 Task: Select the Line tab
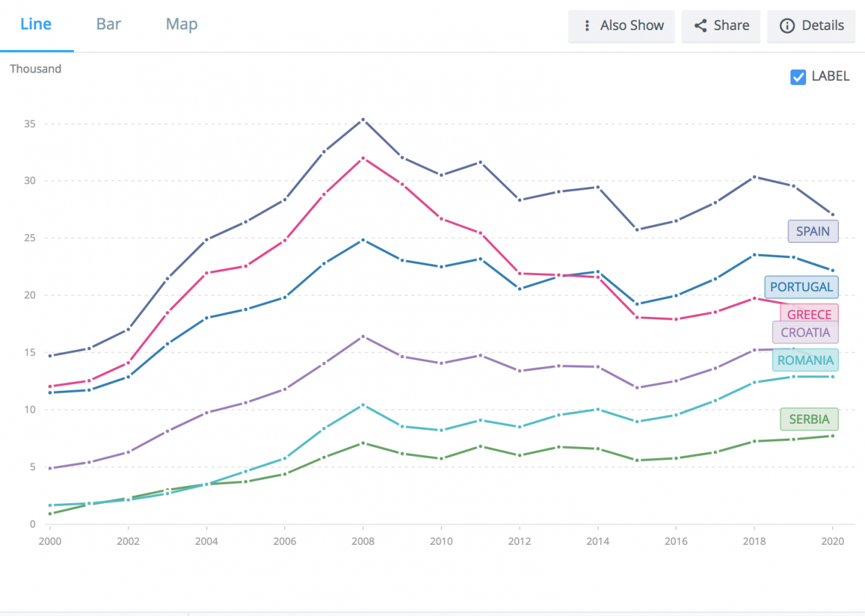click(x=36, y=25)
